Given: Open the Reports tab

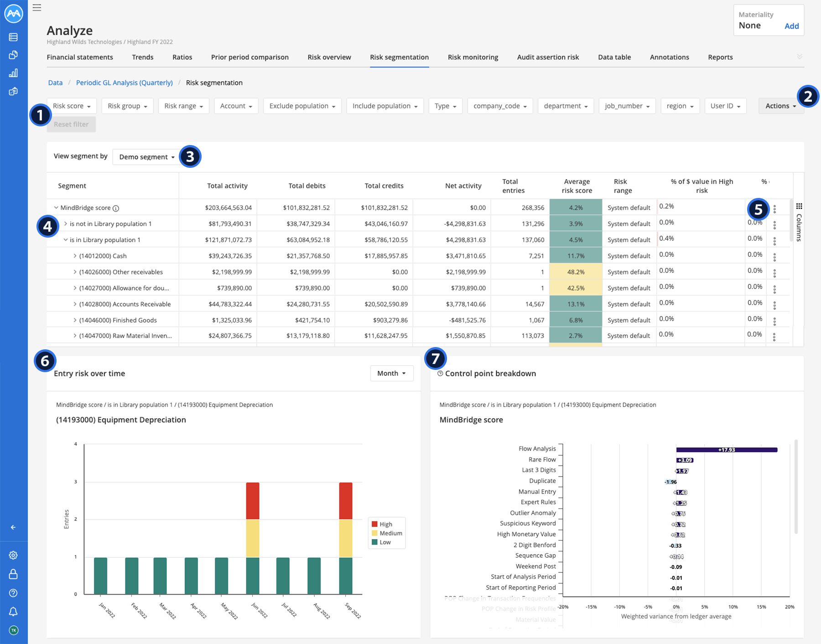Looking at the screenshot, I should click(720, 57).
